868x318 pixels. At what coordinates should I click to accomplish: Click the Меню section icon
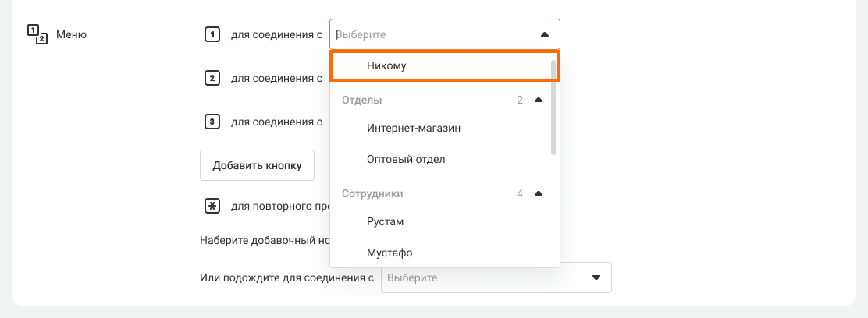tap(37, 34)
